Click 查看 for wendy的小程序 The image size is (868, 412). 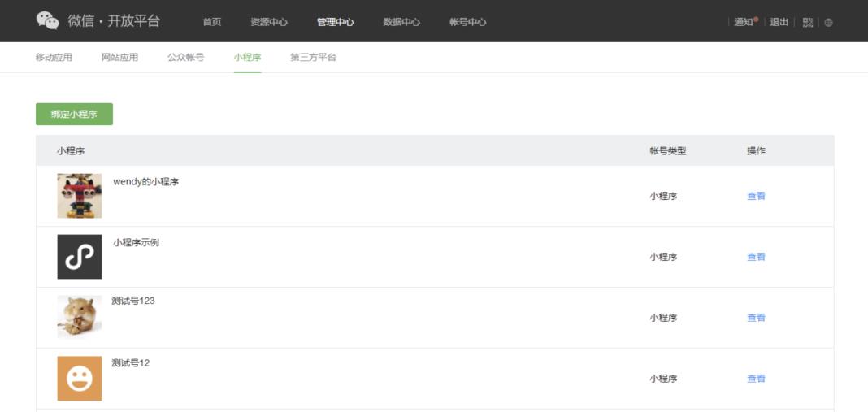pos(756,196)
